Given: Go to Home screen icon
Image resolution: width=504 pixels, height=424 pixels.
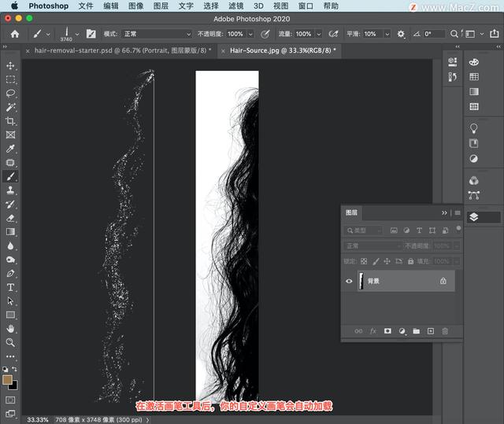Looking at the screenshot, I should [x=15, y=34].
